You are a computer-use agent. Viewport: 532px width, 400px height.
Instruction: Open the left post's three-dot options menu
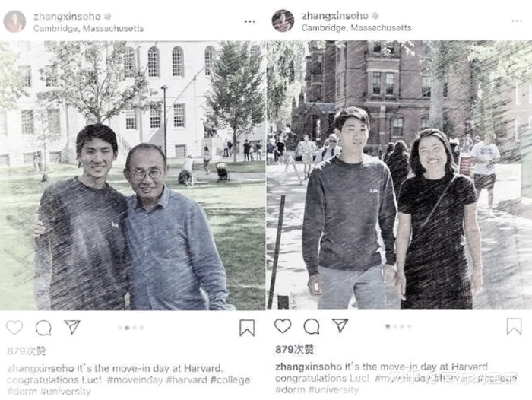click(250, 22)
